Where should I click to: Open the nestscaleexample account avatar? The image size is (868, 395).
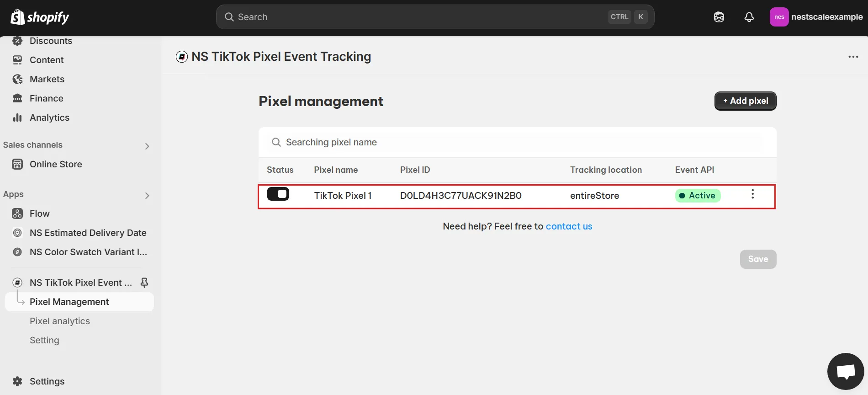coord(779,17)
